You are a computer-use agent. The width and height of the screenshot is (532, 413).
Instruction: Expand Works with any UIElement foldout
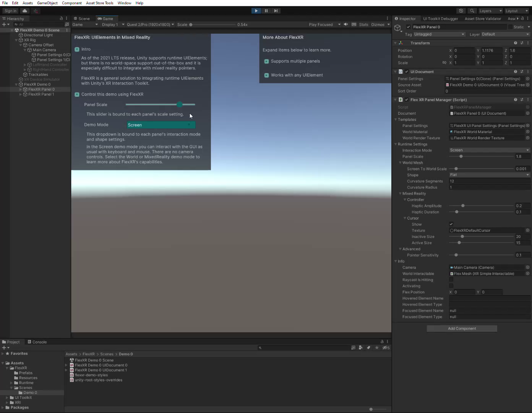click(x=266, y=75)
